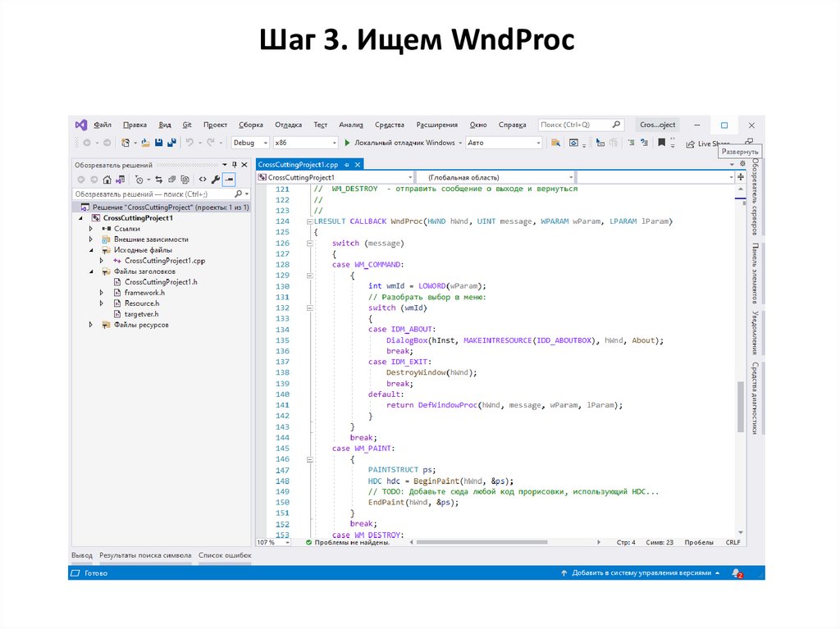Click the bookmark icon in the toolbar
Image resolution: width=840 pixels, height=629 pixels.
click(662, 143)
